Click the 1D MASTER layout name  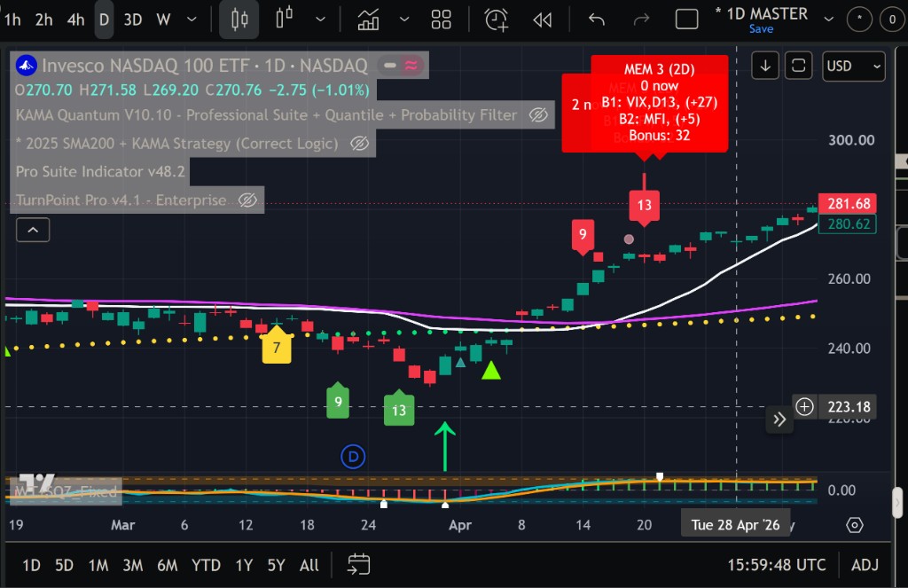[x=762, y=13]
